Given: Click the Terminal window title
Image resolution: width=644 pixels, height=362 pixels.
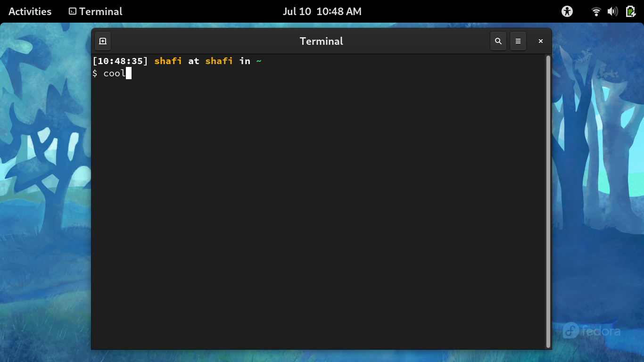Looking at the screenshot, I should tap(322, 41).
